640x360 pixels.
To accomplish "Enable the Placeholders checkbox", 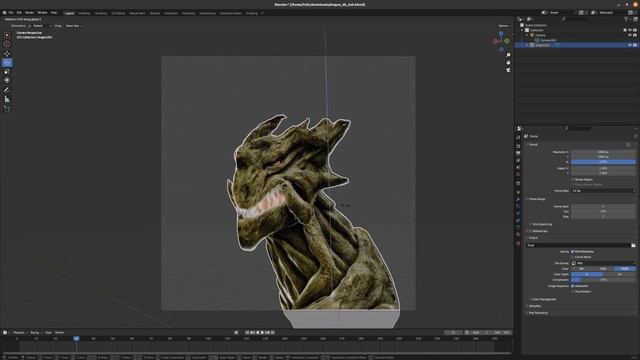I will [573, 291].
